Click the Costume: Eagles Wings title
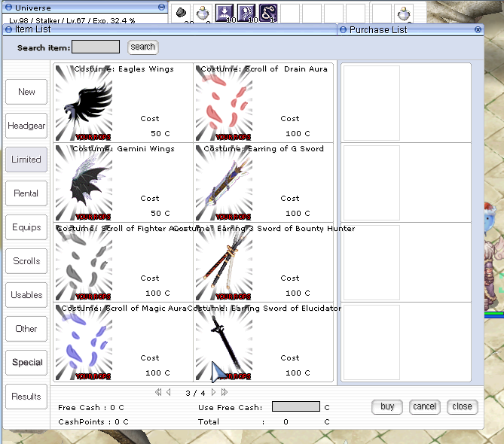The width and height of the screenshot is (504, 444). (x=124, y=69)
